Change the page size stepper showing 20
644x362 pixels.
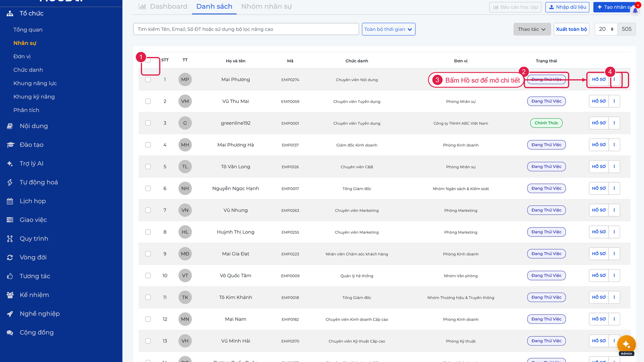click(x=606, y=29)
